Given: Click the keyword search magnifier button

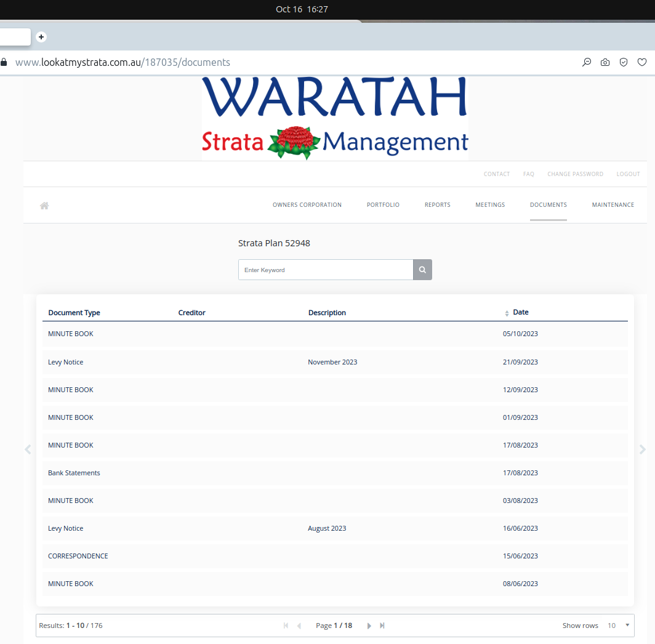Looking at the screenshot, I should click(x=422, y=270).
